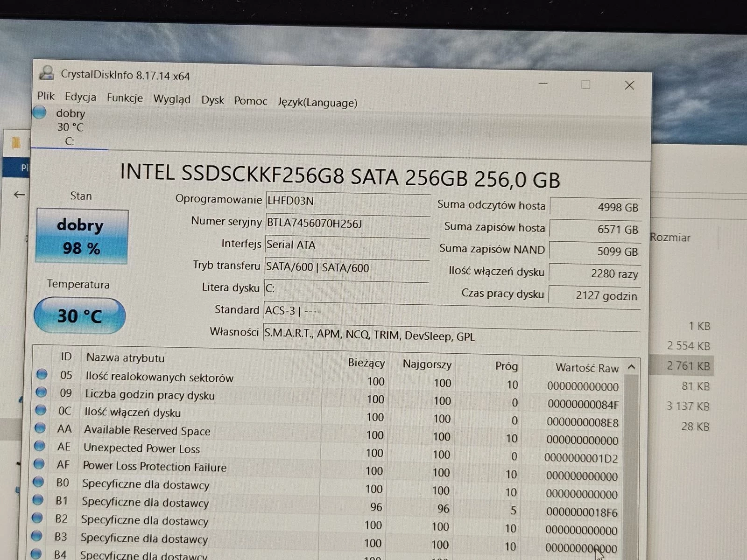The image size is (747, 560).
Task: Click the Bieżący column header
Action: coord(366,363)
